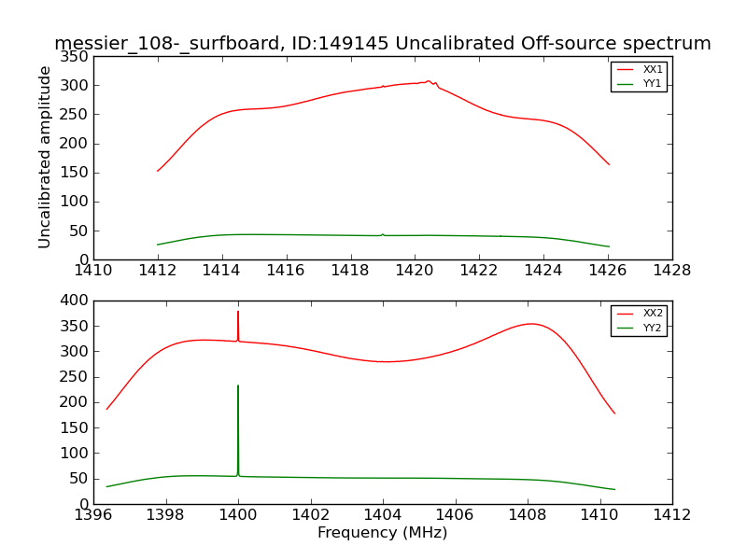Viewport: 747px width, 560px height.
Task: Click the 1404 tick label on bottom plot
Action: pyautogui.click(x=383, y=515)
